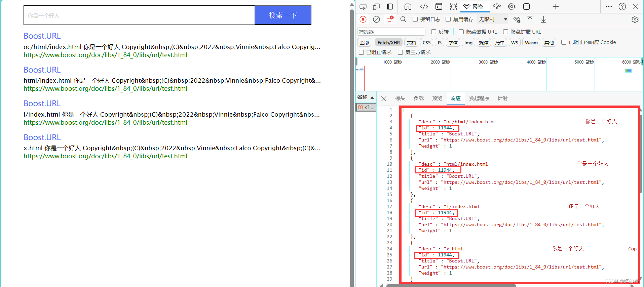The height and width of the screenshot is (287, 644).
Task: Toggle the 反转 checkbox
Action: pos(433,32)
